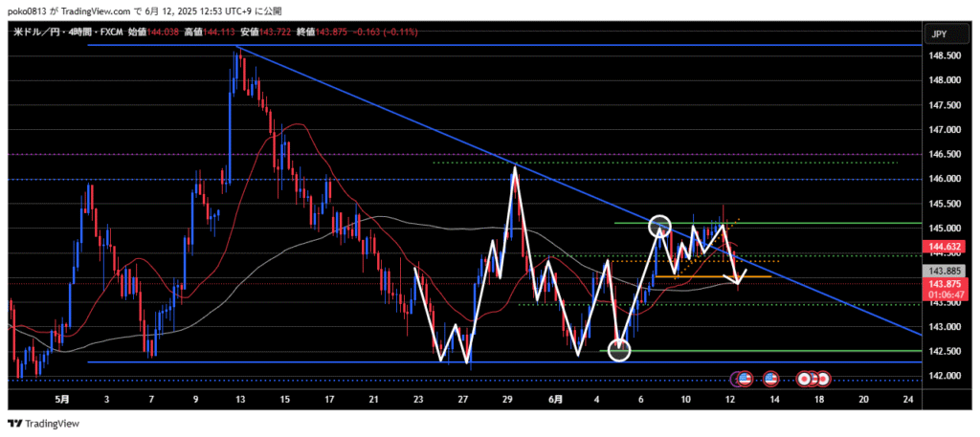
Task: Select the white arrowhead ending the zigzag
Action: coord(739,278)
